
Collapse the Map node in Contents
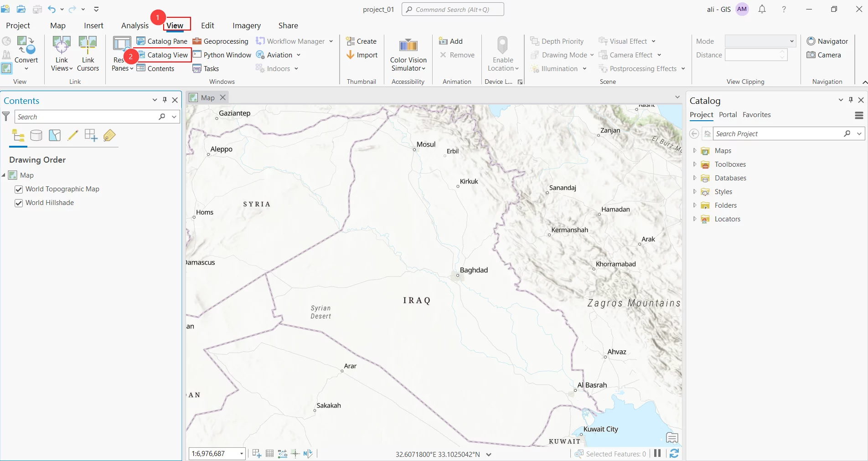coord(4,175)
